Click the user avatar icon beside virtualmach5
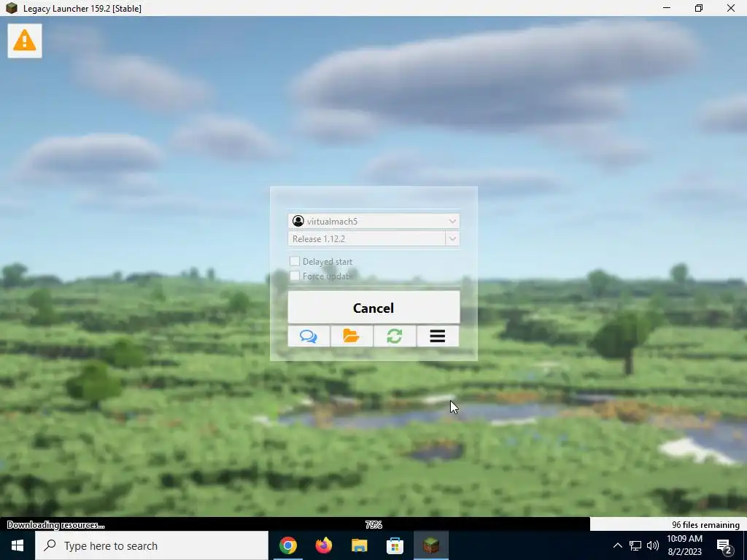The width and height of the screenshot is (747, 560). 298,221
